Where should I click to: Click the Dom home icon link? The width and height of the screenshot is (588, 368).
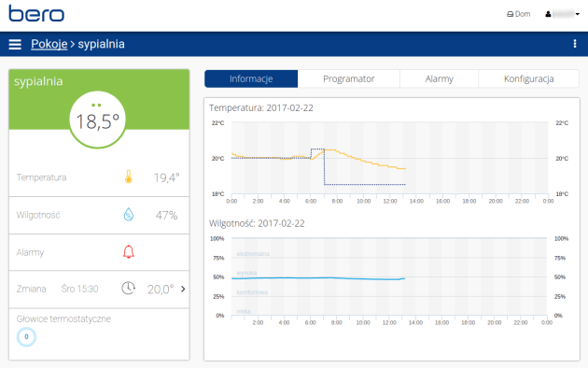pyautogui.click(x=519, y=14)
